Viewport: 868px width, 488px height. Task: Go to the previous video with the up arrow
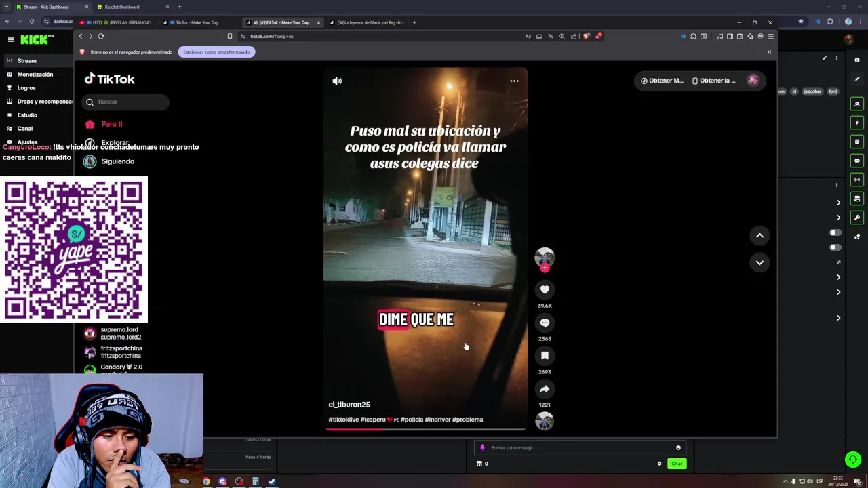(x=759, y=235)
